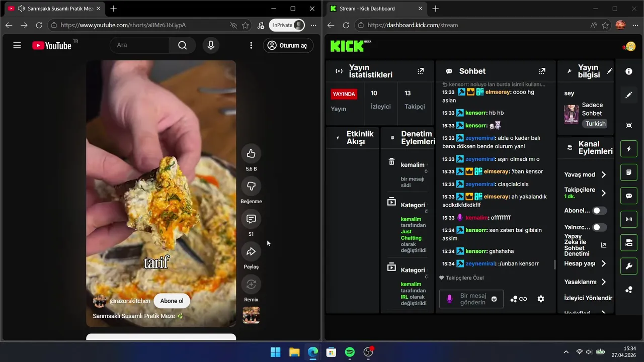Subscribe with Abone ol button
The image size is (644, 362).
point(172,301)
